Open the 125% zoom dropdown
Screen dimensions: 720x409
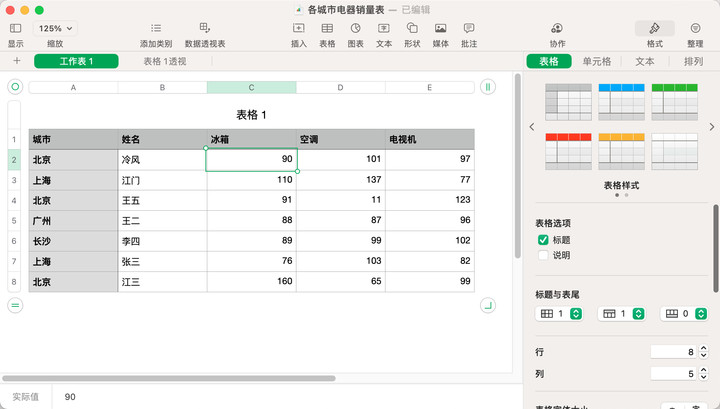pos(55,29)
